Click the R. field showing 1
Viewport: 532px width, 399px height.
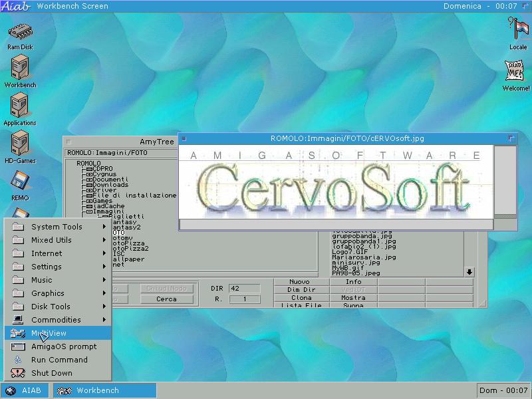[245, 299]
